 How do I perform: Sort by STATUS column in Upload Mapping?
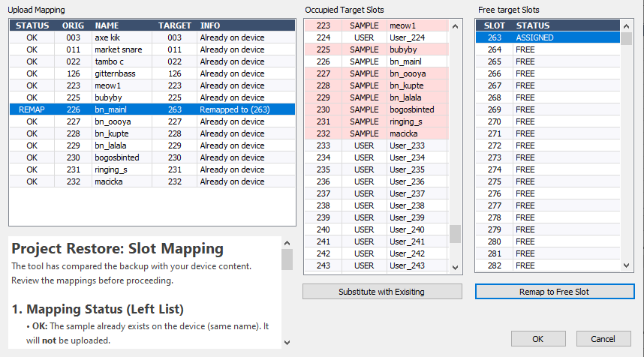pyautogui.click(x=32, y=25)
